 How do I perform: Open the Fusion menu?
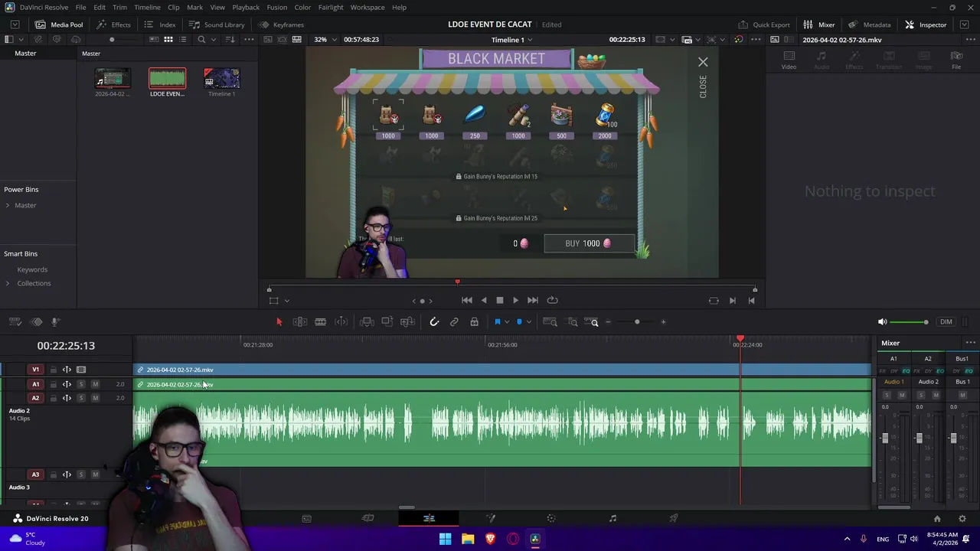click(276, 7)
